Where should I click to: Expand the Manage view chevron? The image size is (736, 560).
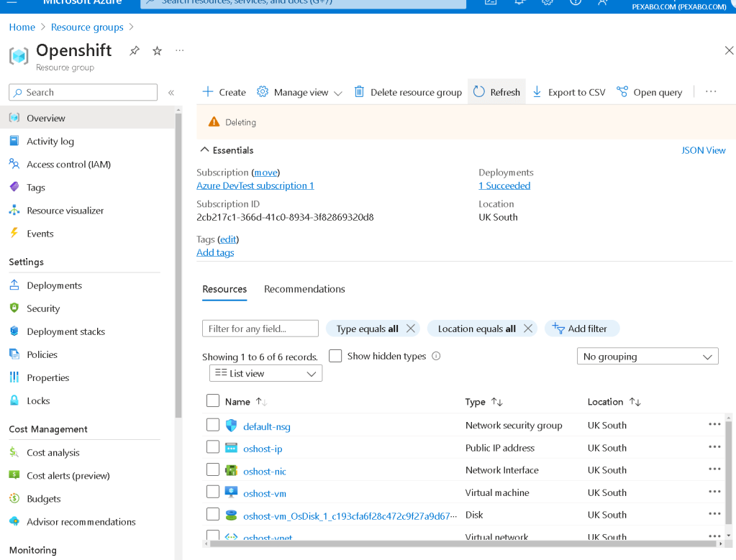pos(338,93)
